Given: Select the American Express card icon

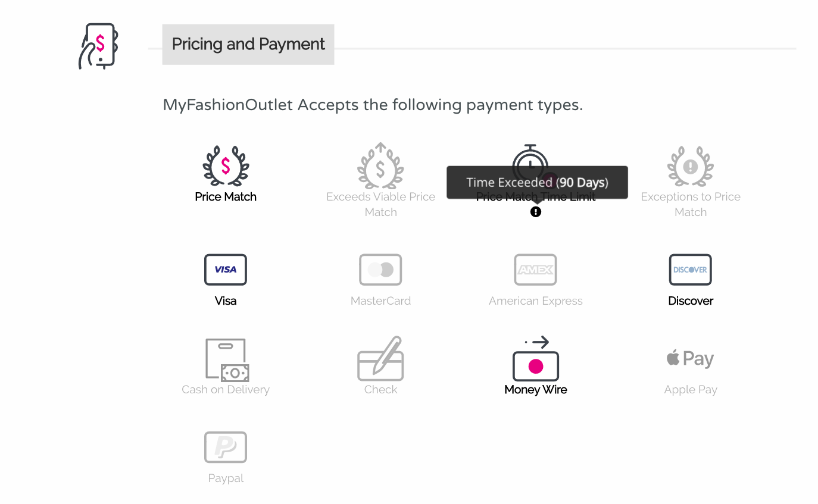Looking at the screenshot, I should pos(536,270).
